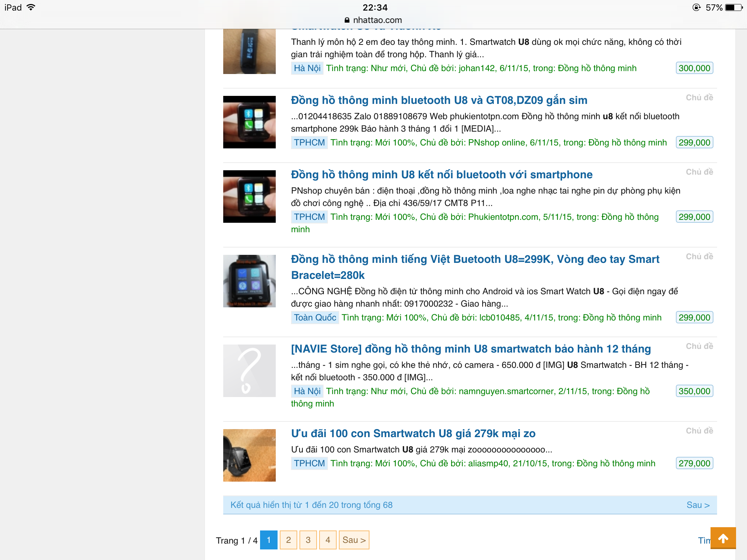
Task: Open user Phukientotpn.com profile link
Action: click(x=503, y=217)
